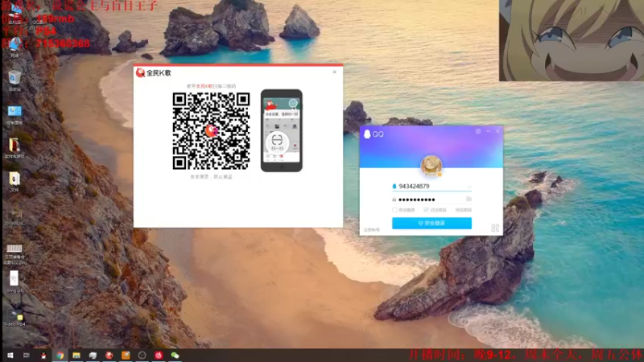Click the QQ penguin icon on taskbar
Viewport: 644px width, 362px height.
tap(43, 356)
